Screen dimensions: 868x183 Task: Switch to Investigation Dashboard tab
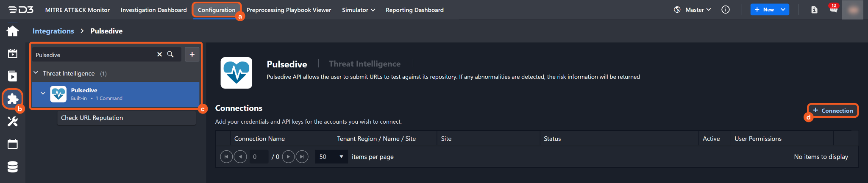[153, 10]
